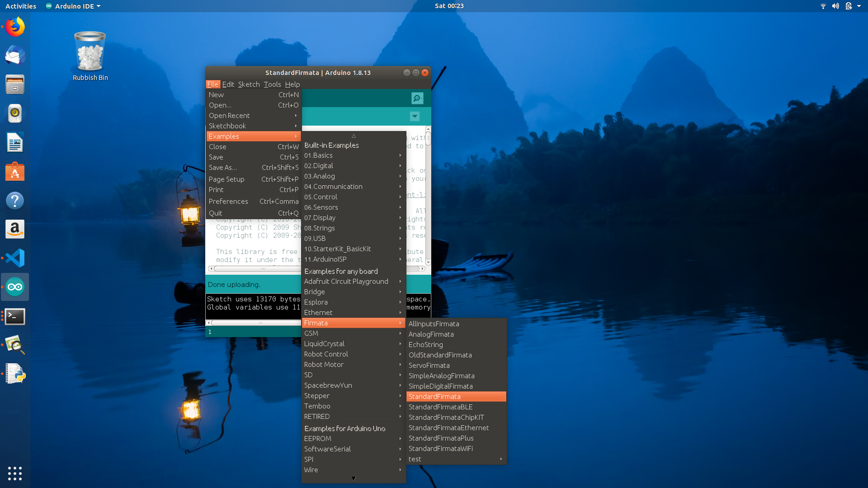The height and width of the screenshot is (488, 868).
Task: Expand the Adafruit Circuit Playground submenu
Action: [x=354, y=281]
